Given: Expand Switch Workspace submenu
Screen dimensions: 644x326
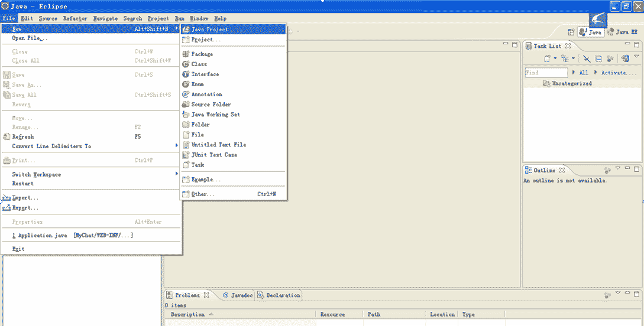Looking at the screenshot, I should point(91,175).
